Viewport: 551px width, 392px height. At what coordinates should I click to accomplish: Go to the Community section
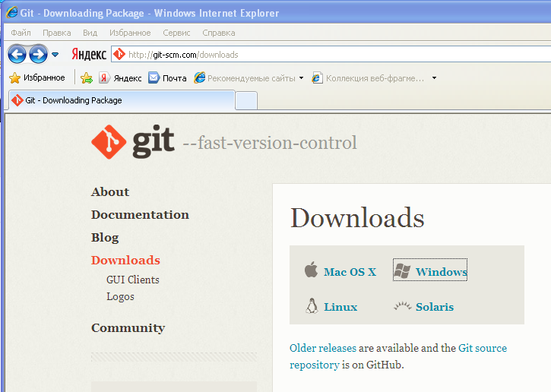pyautogui.click(x=128, y=327)
